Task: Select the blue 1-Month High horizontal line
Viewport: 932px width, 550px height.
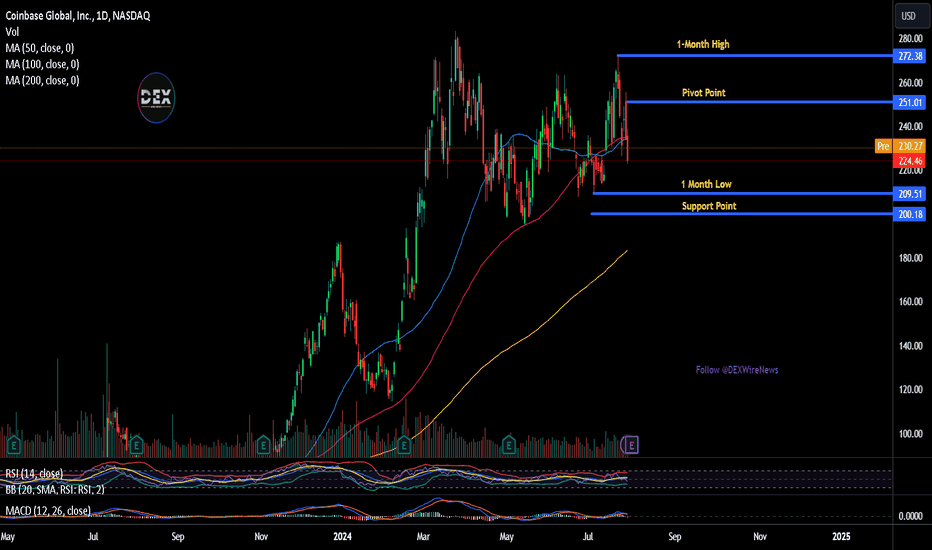Action: click(x=755, y=55)
